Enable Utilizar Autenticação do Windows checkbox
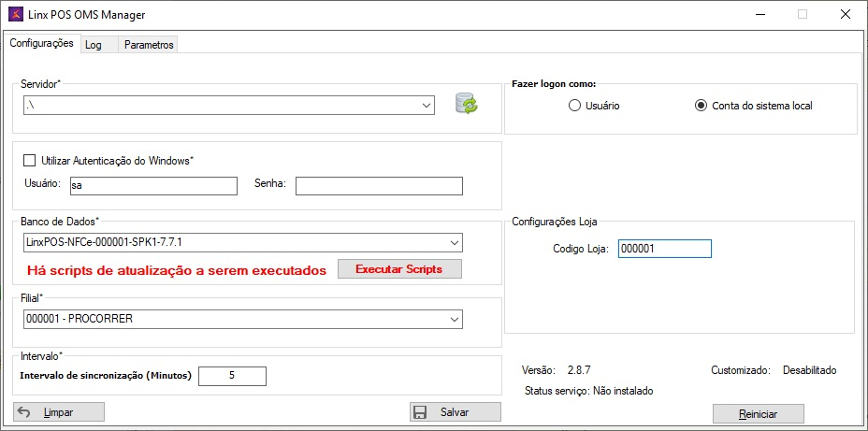The image size is (868, 431). click(x=30, y=161)
